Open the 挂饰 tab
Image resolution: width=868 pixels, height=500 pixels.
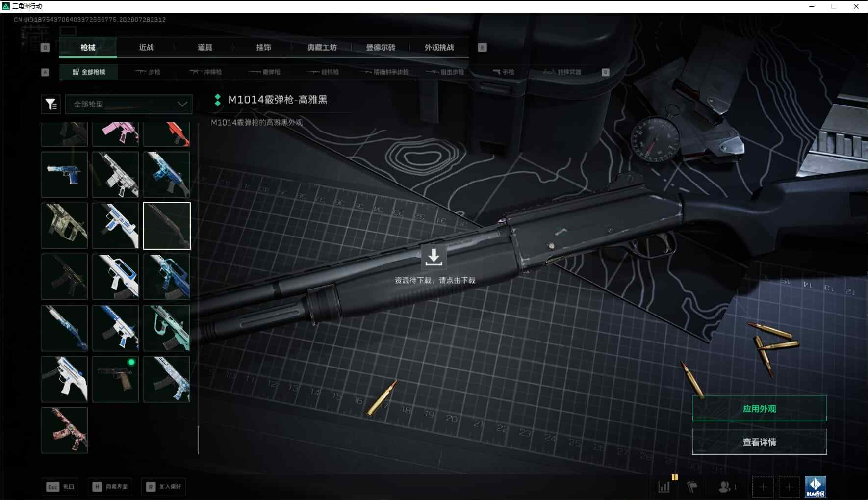(264, 48)
